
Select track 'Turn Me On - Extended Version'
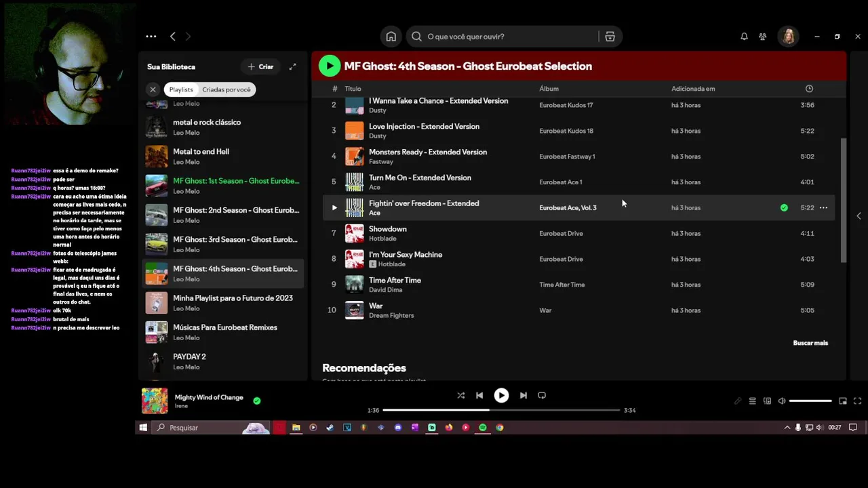(x=578, y=182)
